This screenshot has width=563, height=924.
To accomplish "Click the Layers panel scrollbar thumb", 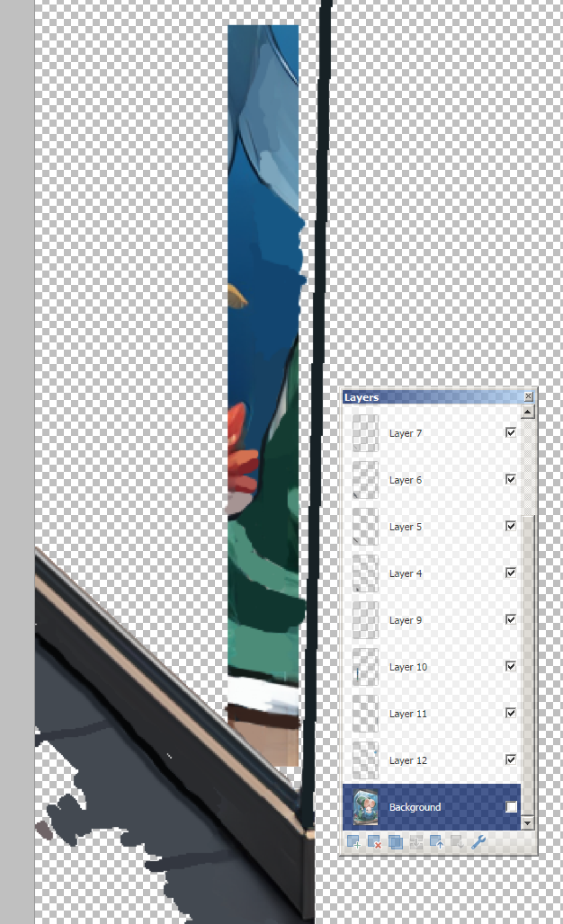I will (528, 664).
